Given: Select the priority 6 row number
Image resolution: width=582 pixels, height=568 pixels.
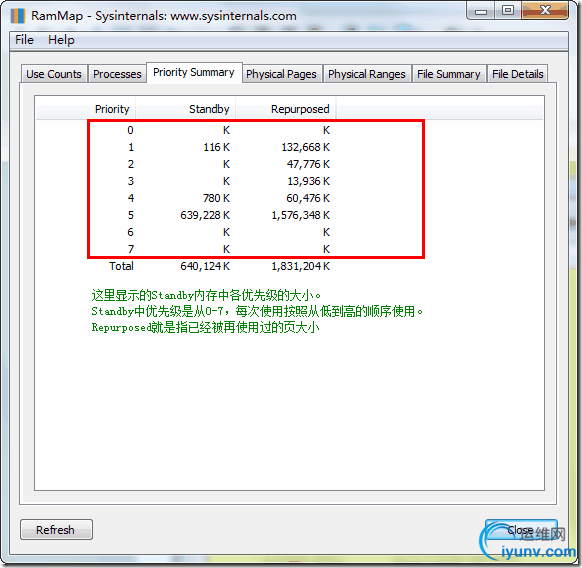Looking at the screenshot, I should click(131, 232).
